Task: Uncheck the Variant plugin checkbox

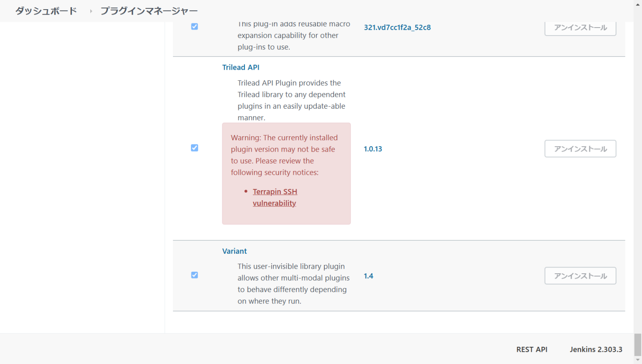Action: (x=194, y=275)
